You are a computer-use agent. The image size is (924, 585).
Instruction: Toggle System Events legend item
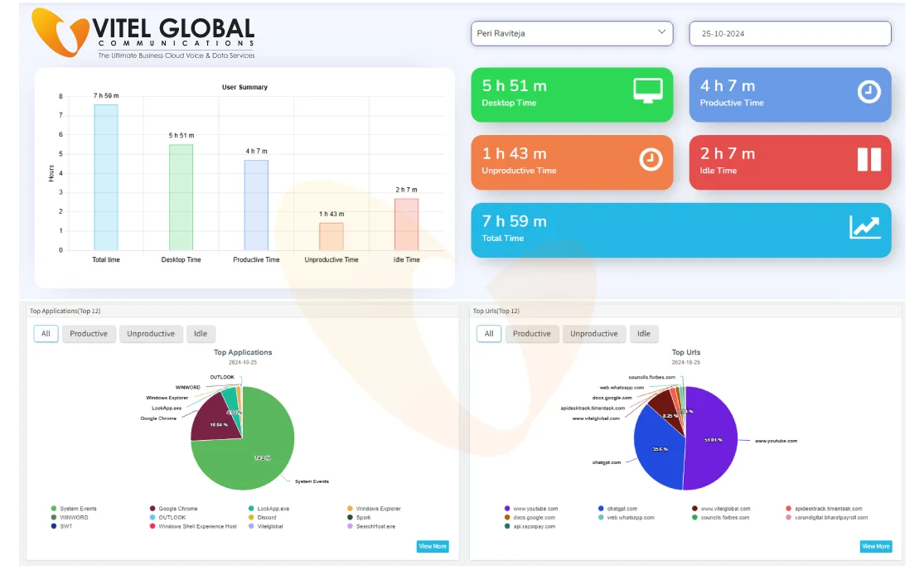tap(78, 509)
